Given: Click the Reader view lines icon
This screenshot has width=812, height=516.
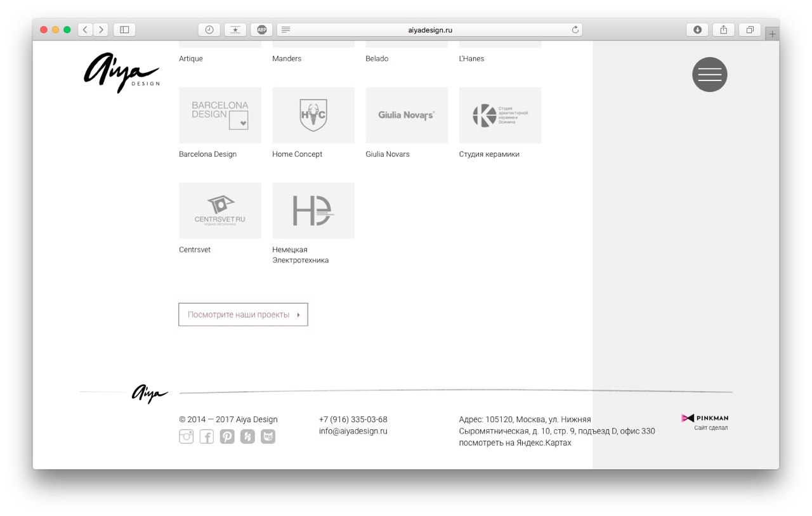Looking at the screenshot, I should pyautogui.click(x=286, y=30).
